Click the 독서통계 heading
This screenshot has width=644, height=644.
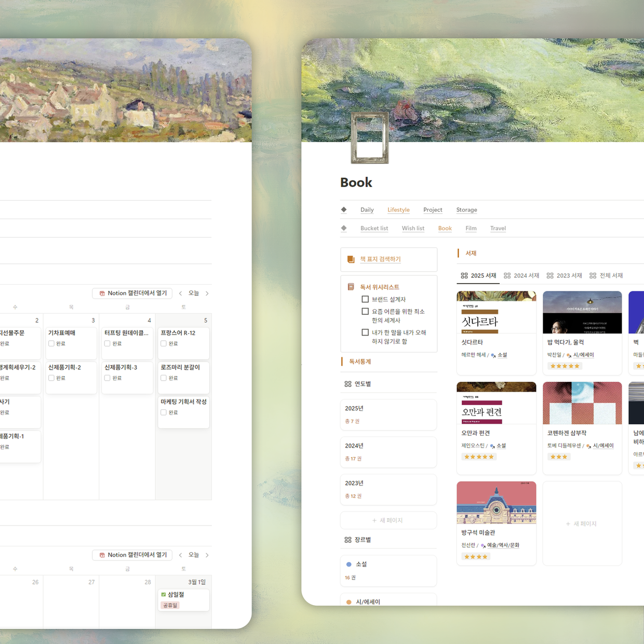(x=360, y=361)
